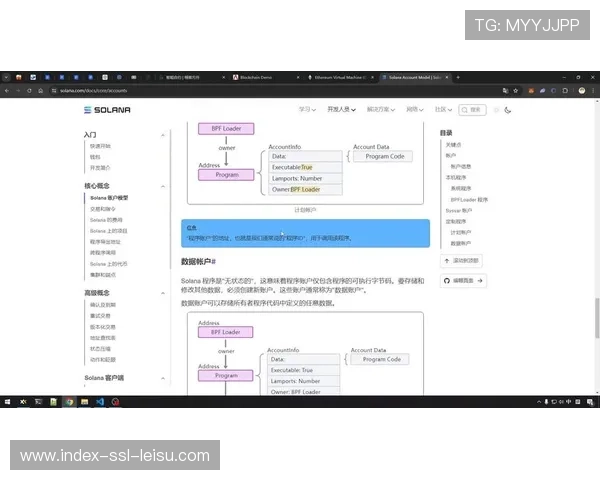
Task: Open 快速开始 in the sidebar
Action: (100, 146)
